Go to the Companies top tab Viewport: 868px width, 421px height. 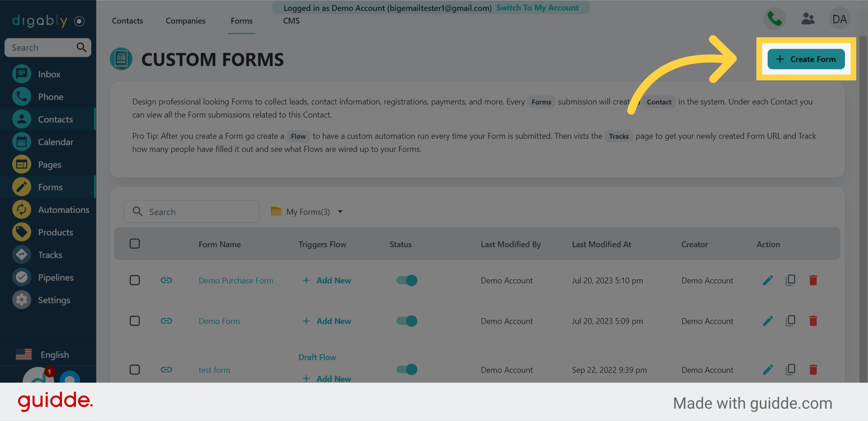185,21
